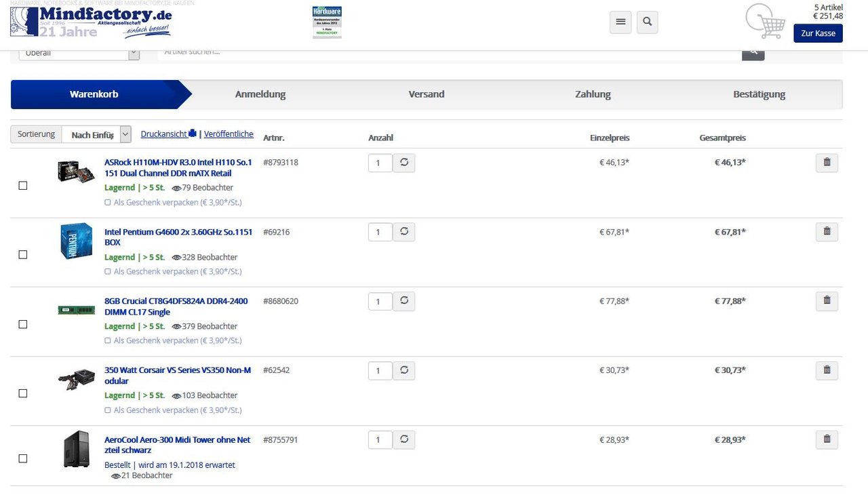The image size is (868, 495).
Task: Open the hamburger menu icon
Action: [x=620, y=22]
